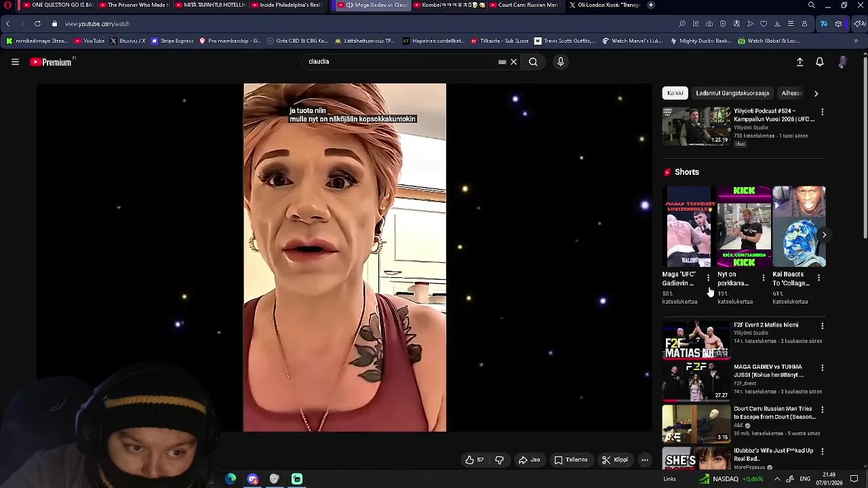Open the Create upload icon
The image size is (868, 488).
[800, 62]
